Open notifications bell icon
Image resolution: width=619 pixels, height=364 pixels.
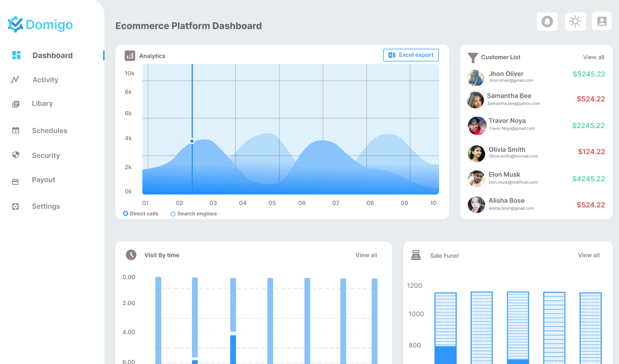547,22
